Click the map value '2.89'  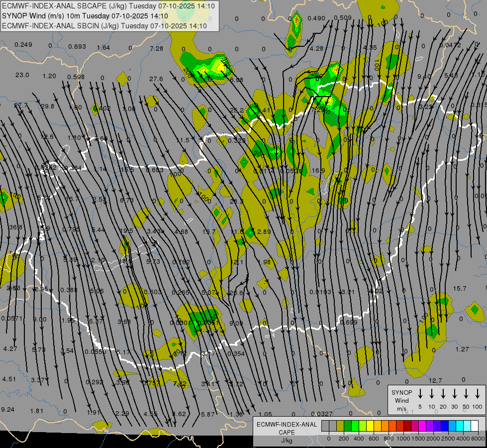(264, 231)
